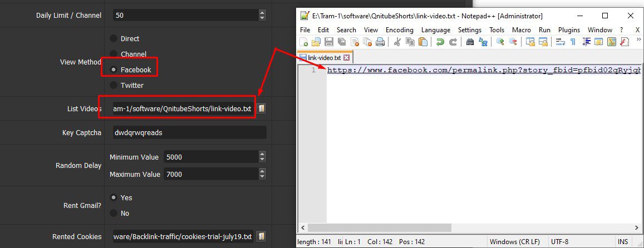Click the Open file toolbar icon

click(x=316, y=42)
